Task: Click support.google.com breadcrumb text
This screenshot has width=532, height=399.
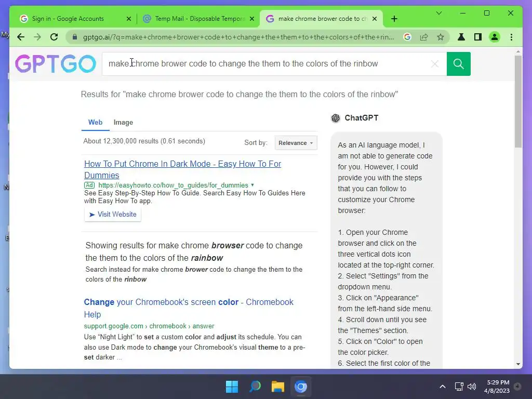Action: 149,326
